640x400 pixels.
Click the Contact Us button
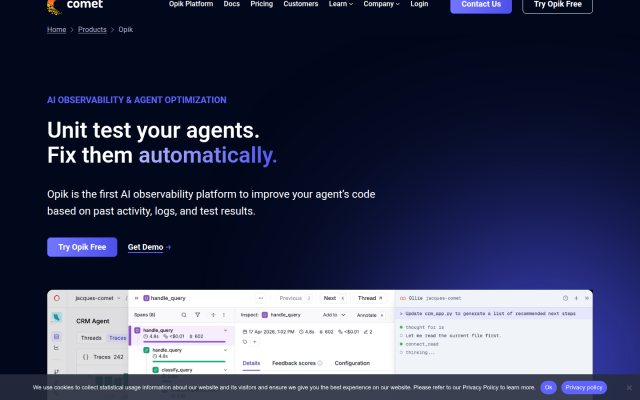481,5
